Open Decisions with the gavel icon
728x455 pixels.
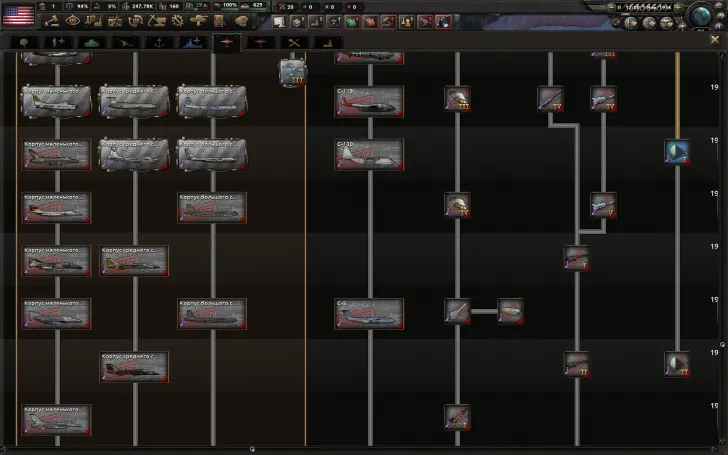(52, 20)
